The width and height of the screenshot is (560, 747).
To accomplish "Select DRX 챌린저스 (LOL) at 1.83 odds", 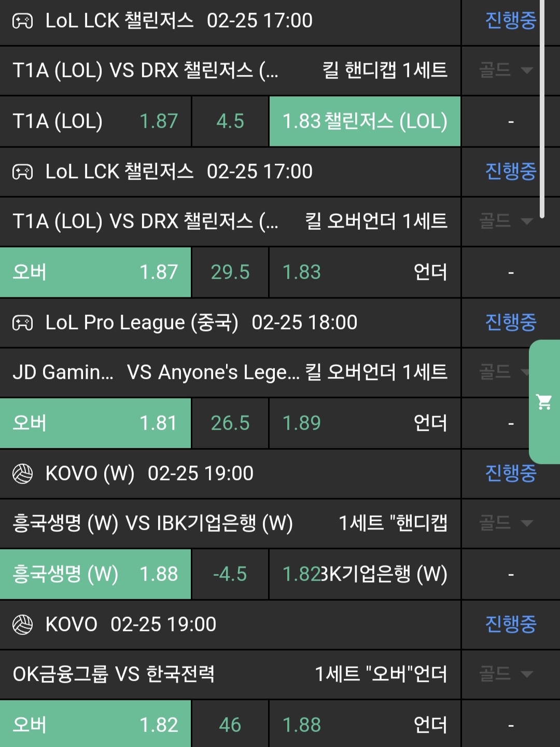I will click(365, 121).
